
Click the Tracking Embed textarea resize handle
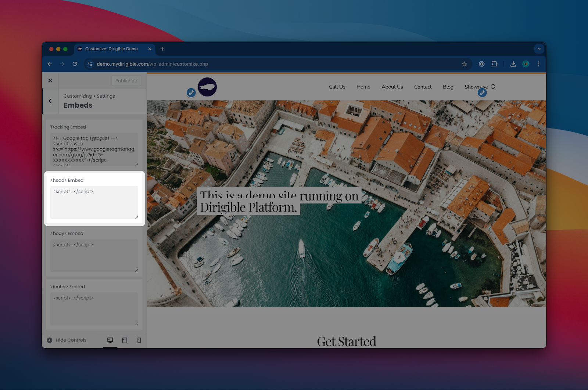pyautogui.click(x=136, y=164)
